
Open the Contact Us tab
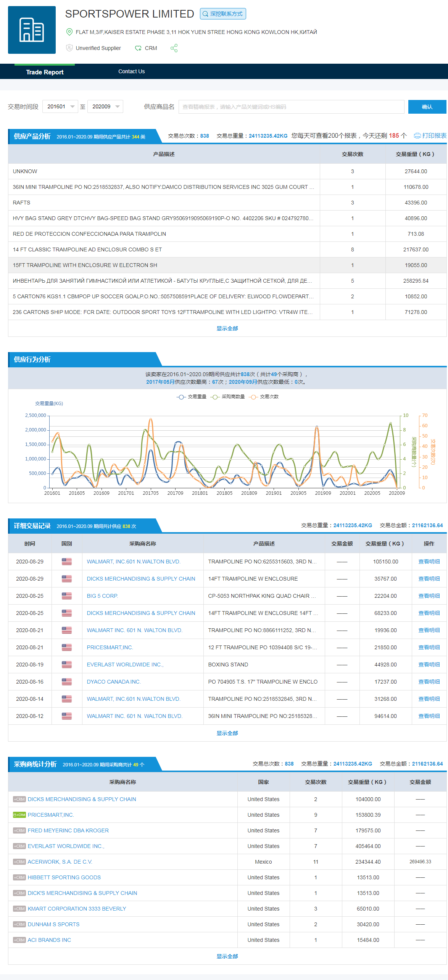tap(132, 71)
